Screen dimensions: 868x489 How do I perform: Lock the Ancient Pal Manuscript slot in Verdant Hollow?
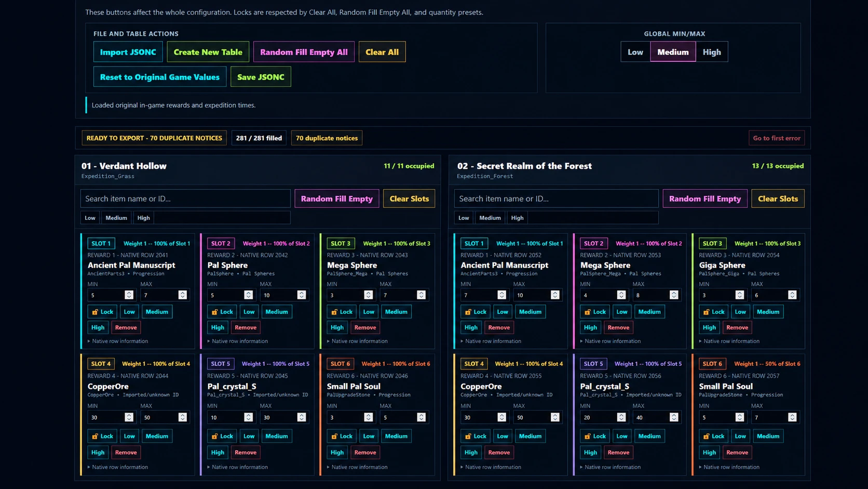tap(102, 312)
